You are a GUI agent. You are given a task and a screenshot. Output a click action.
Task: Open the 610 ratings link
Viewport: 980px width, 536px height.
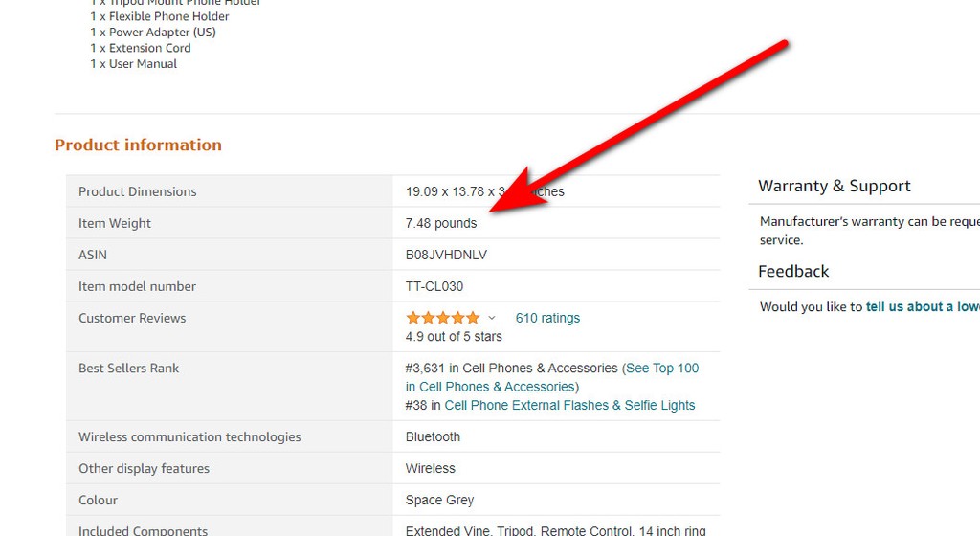547,318
